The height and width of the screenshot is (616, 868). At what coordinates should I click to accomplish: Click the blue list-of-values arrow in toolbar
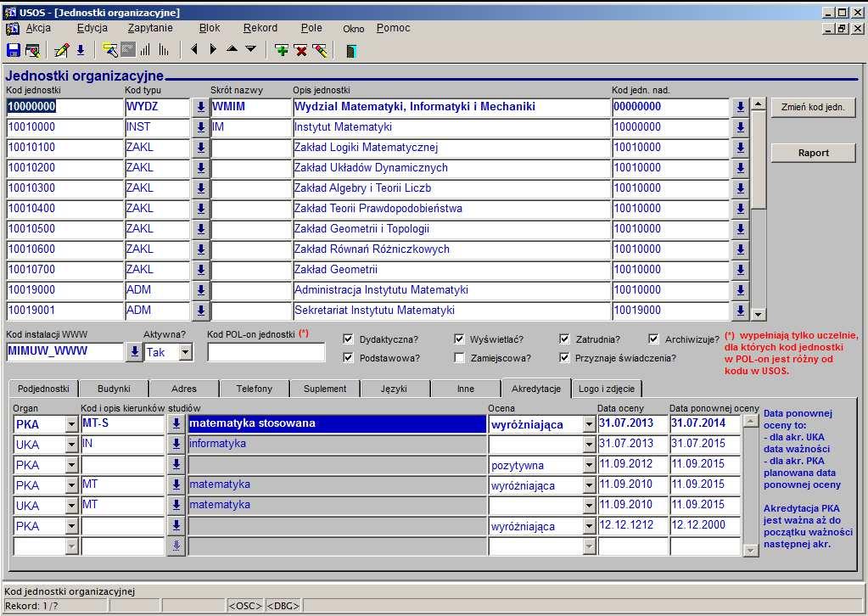point(81,50)
